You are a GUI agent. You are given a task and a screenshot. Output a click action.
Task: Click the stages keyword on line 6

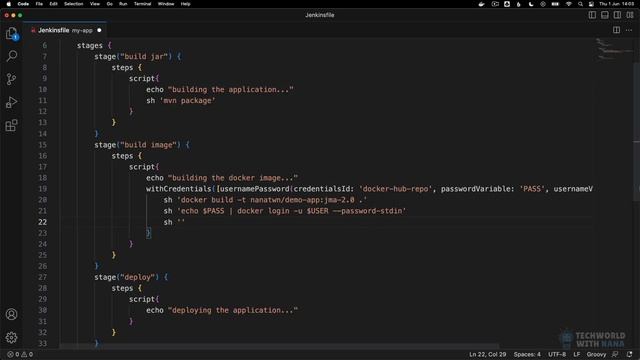[x=90, y=45]
